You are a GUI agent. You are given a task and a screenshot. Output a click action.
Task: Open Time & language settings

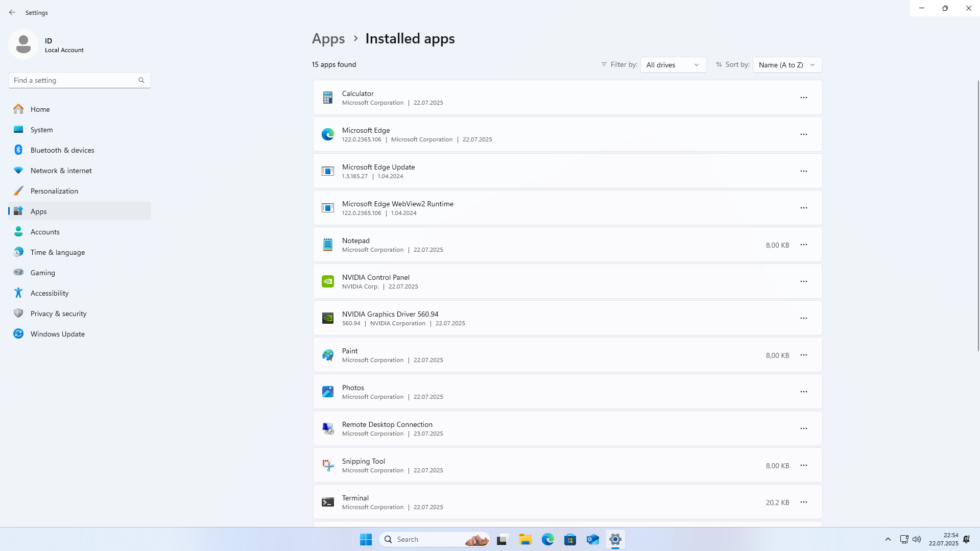[x=80, y=252]
